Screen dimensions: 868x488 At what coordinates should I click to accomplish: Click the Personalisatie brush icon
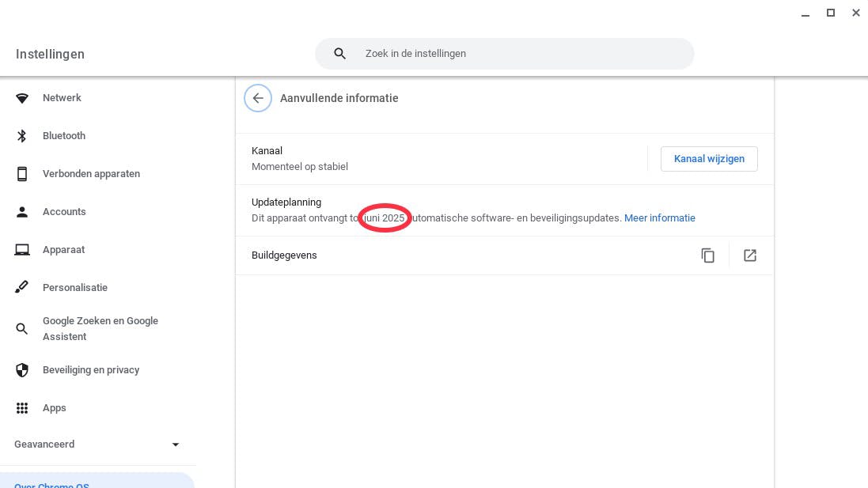(22, 288)
